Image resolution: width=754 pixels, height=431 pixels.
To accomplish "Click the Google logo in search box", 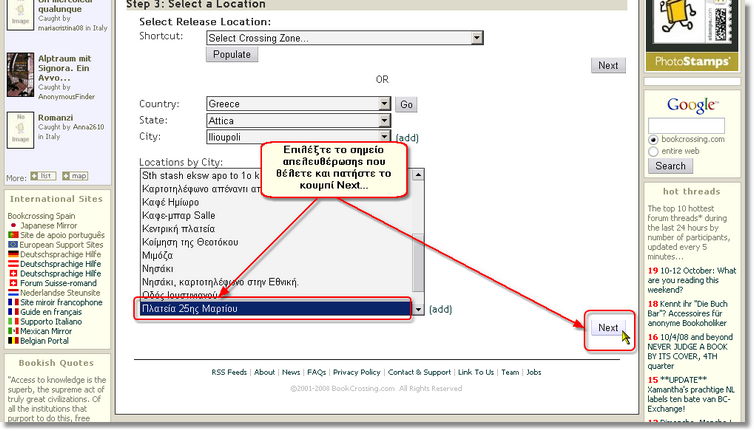I will click(691, 105).
